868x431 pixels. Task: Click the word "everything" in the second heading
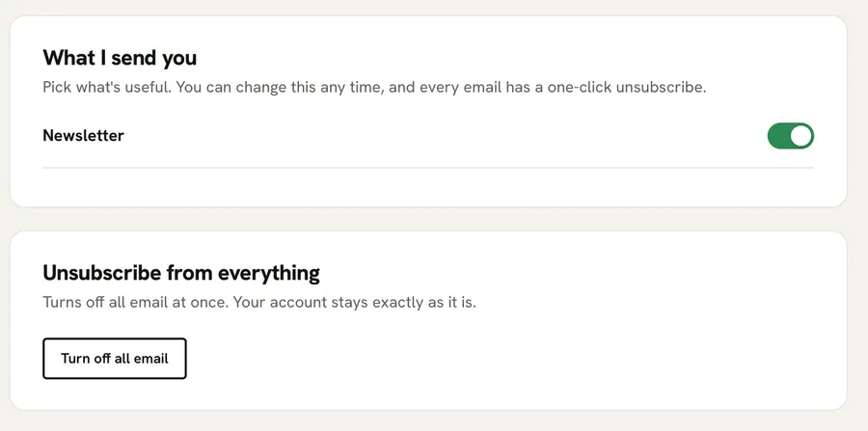pos(268,273)
